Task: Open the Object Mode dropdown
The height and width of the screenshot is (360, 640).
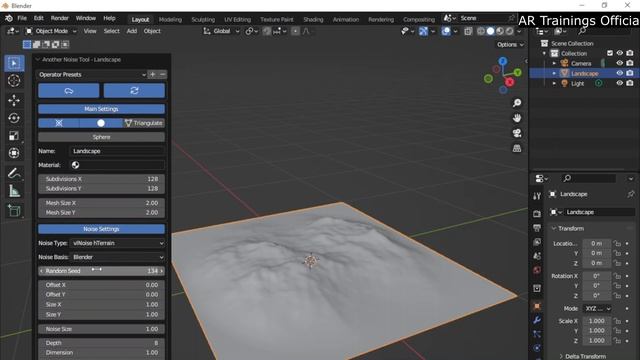Action: 51,31
